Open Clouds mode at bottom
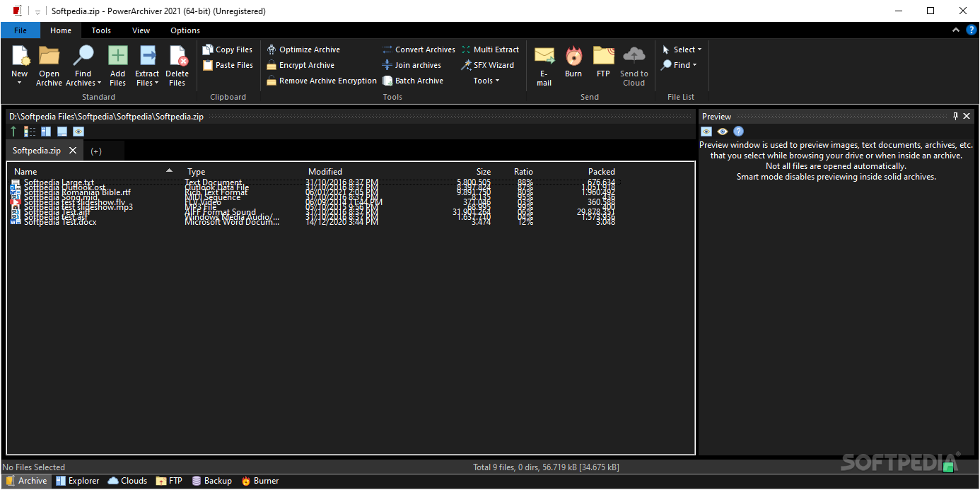The image size is (980, 490). (127, 481)
